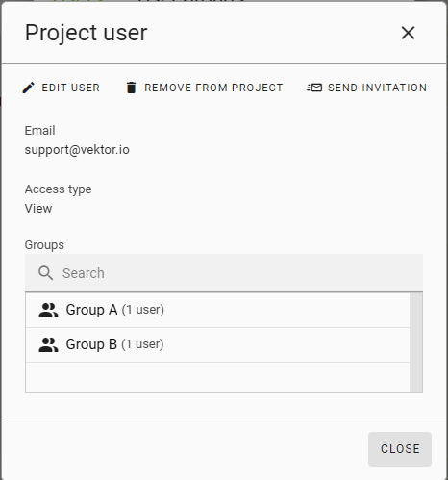Dismiss dialog with the X icon
The width and height of the screenshot is (448, 480).
point(408,33)
